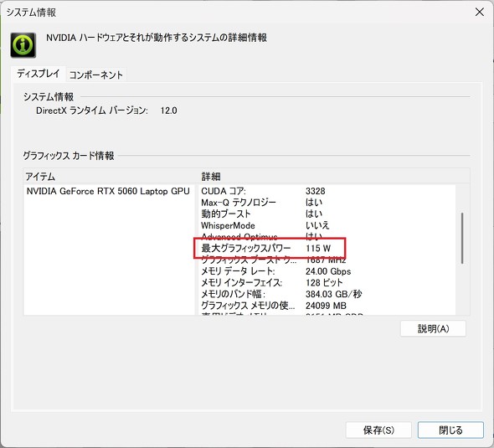494x448 pixels.
Task: Click the 詳細 column header
Action: pyautogui.click(x=334, y=177)
